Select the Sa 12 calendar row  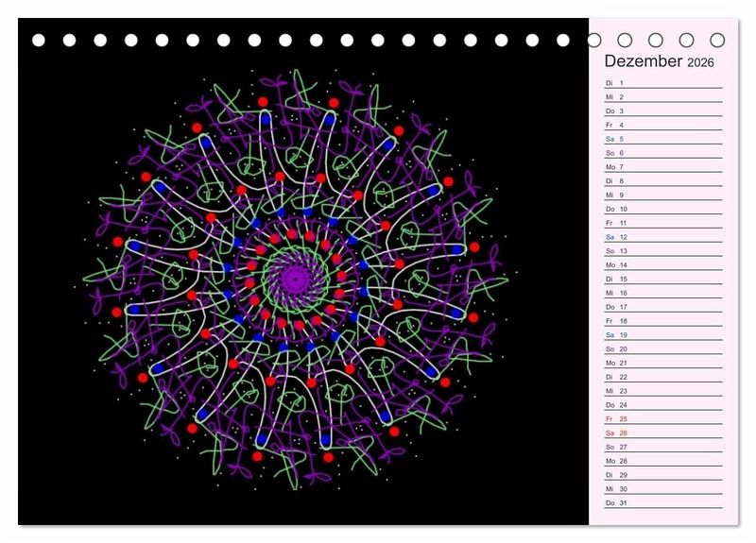[663, 237]
